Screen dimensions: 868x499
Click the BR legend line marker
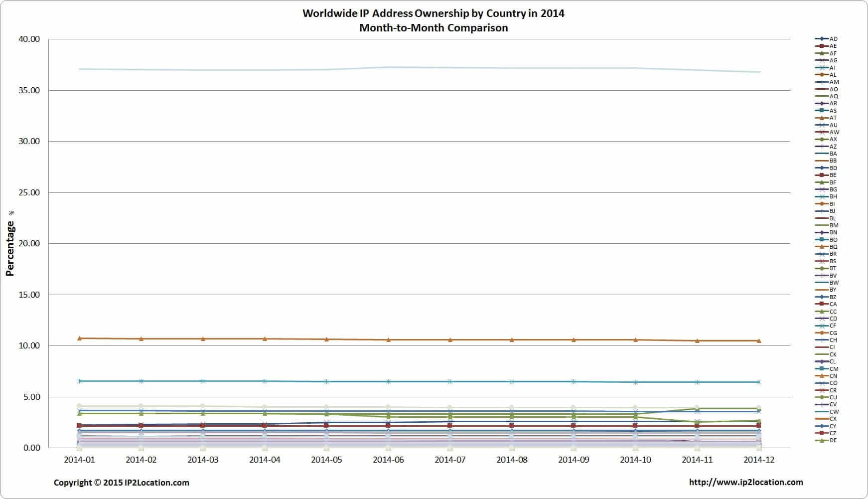click(821, 254)
